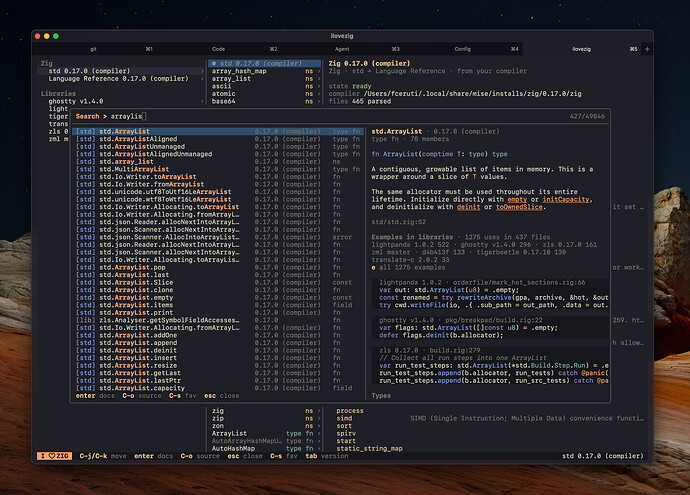Select std.ArrayList.last result
Screen dimensions: 690x495
218,275
